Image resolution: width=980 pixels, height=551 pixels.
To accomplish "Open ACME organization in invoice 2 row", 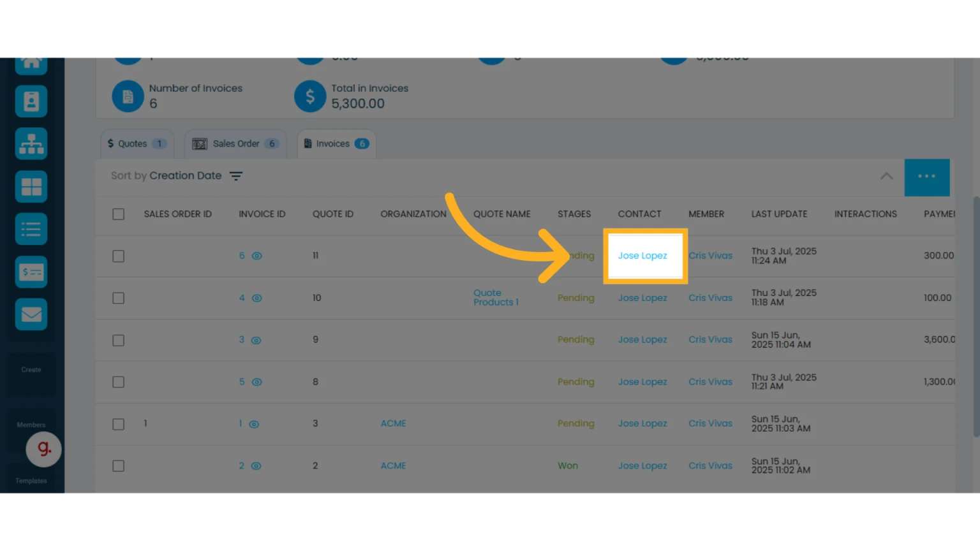I will (394, 466).
